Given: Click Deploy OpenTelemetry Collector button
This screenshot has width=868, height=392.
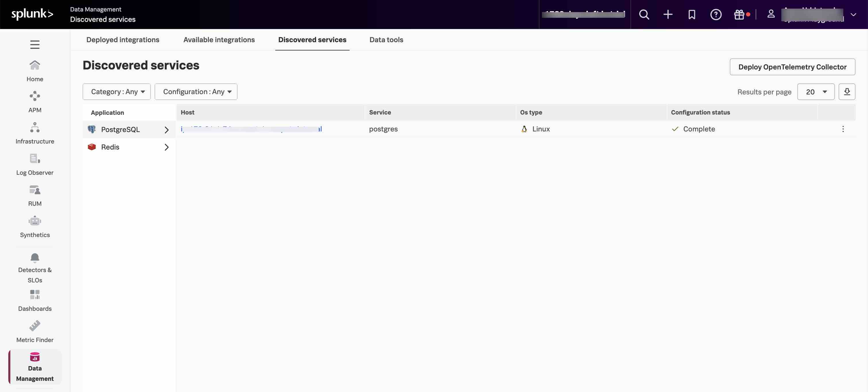Looking at the screenshot, I should [x=792, y=67].
